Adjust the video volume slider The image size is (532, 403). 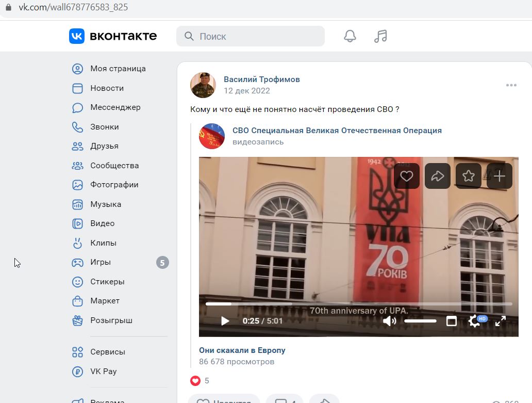(420, 321)
